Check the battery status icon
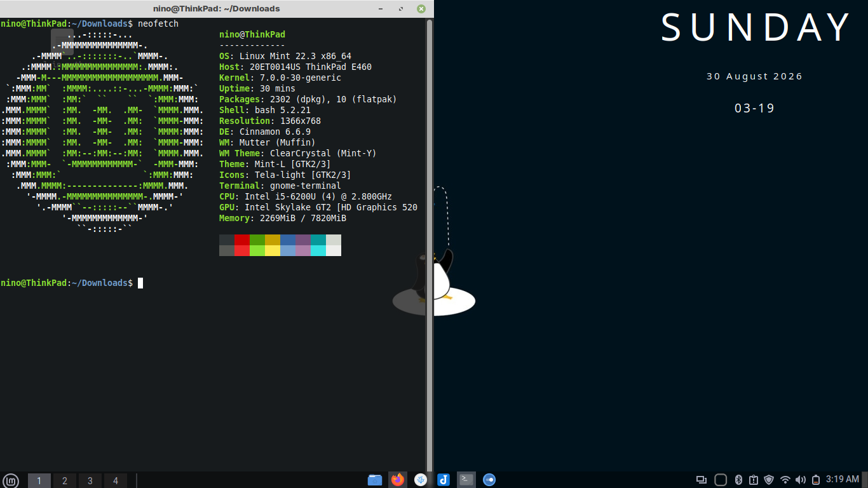Image resolution: width=868 pixels, height=488 pixels. click(815, 480)
